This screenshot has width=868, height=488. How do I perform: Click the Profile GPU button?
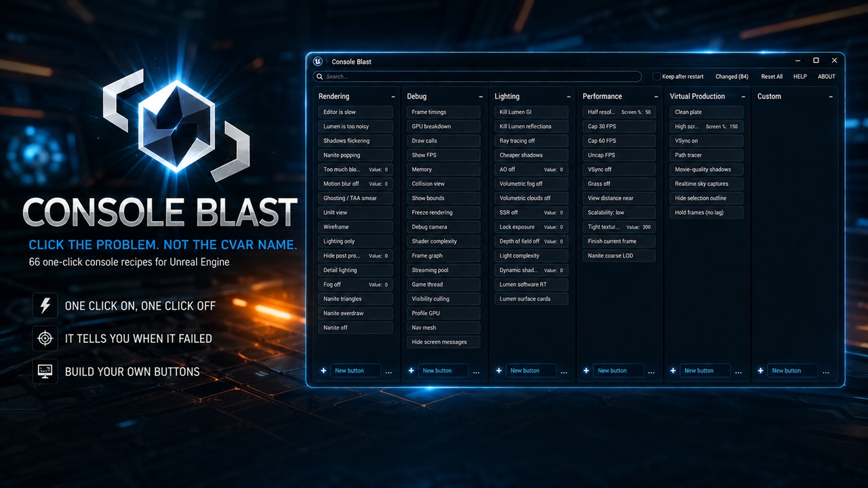click(x=443, y=313)
